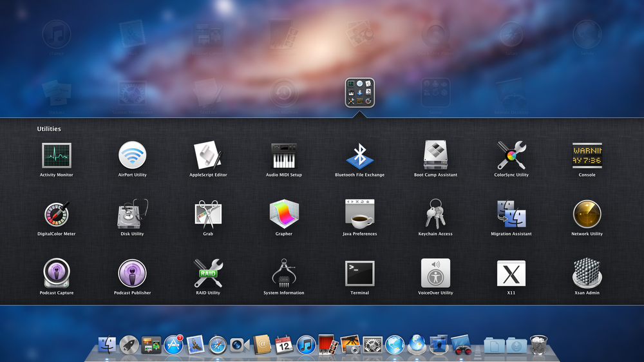Open App Store with update badge

[x=173, y=345]
